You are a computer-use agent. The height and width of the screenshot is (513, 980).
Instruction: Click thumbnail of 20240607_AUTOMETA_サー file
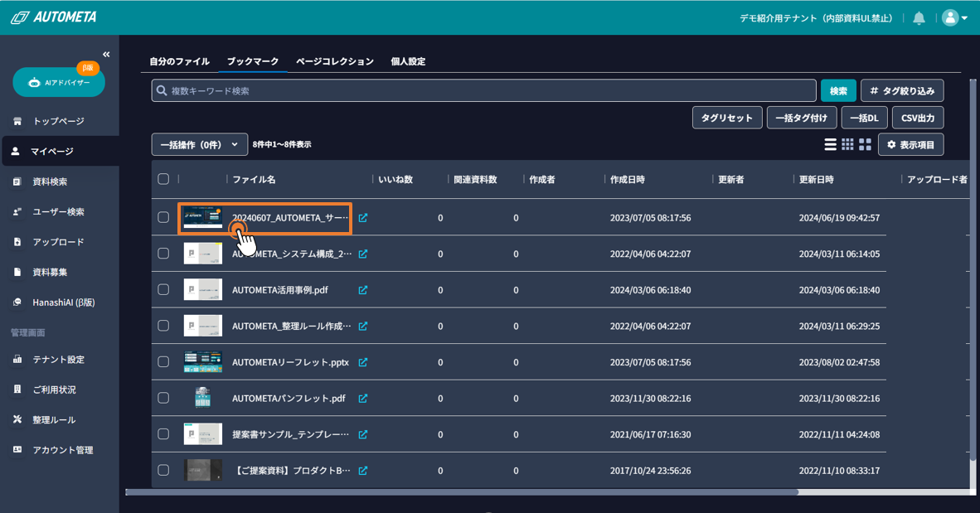202,217
